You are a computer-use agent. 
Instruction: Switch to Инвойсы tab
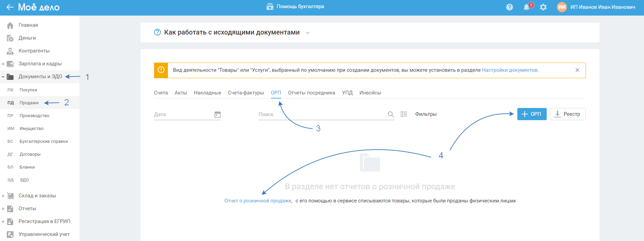click(x=370, y=93)
